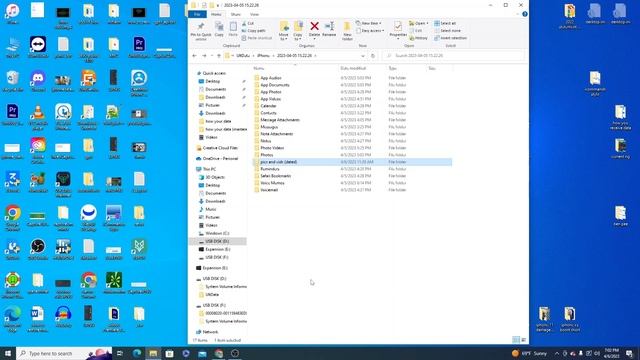Click the folder search box
640x360 pixels.
click(453, 56)
